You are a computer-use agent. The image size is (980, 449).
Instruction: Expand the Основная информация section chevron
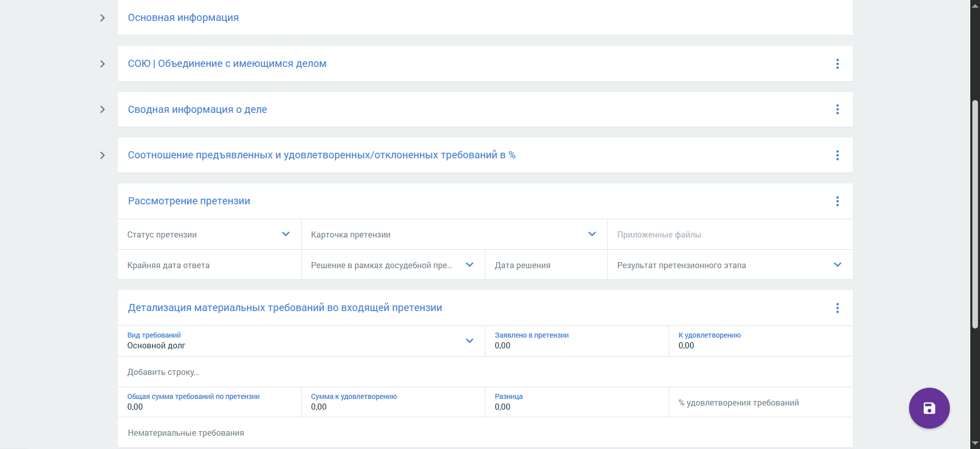pos(103,18)
